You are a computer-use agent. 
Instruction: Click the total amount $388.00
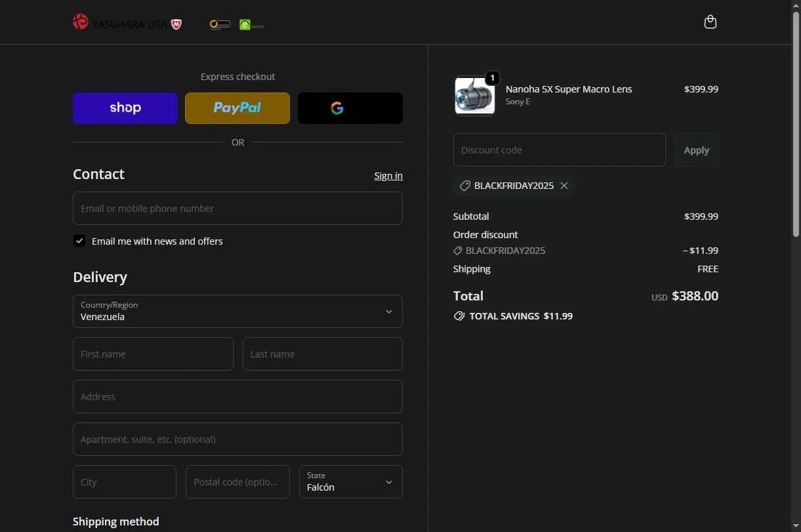(695, 296)
